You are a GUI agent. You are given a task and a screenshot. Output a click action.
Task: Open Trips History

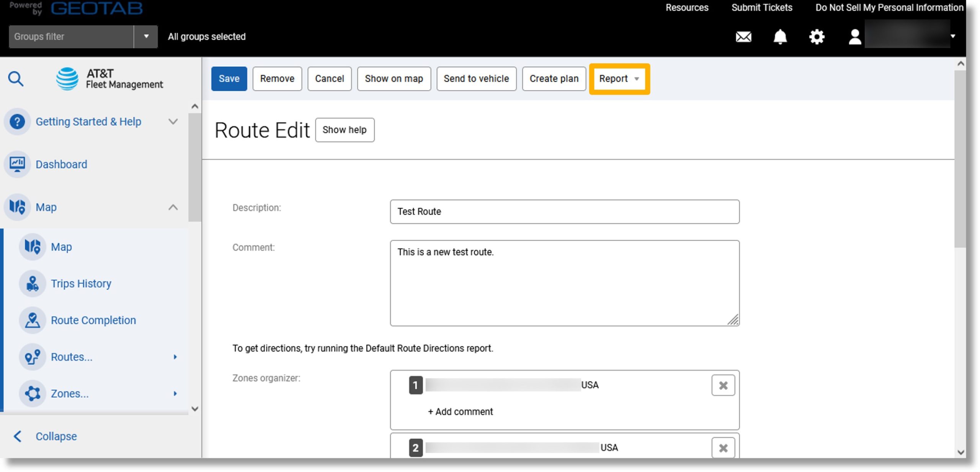[x=81, y=284]
